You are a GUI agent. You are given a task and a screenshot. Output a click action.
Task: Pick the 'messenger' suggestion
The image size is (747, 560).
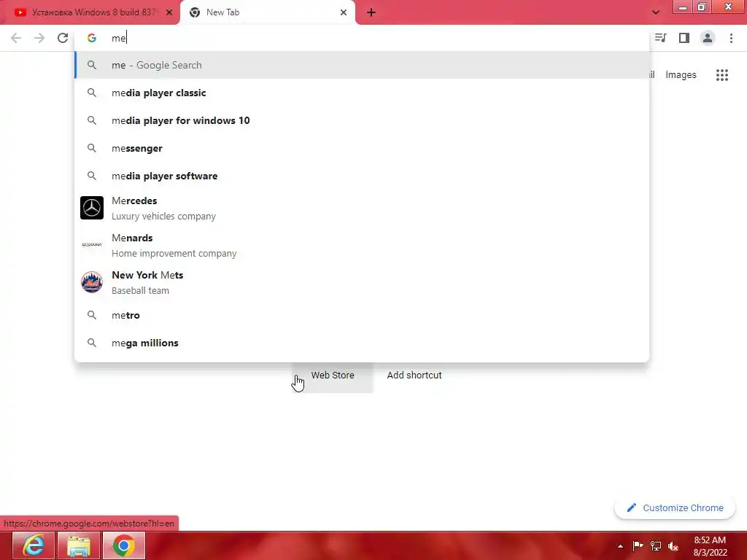pos(362,148)
